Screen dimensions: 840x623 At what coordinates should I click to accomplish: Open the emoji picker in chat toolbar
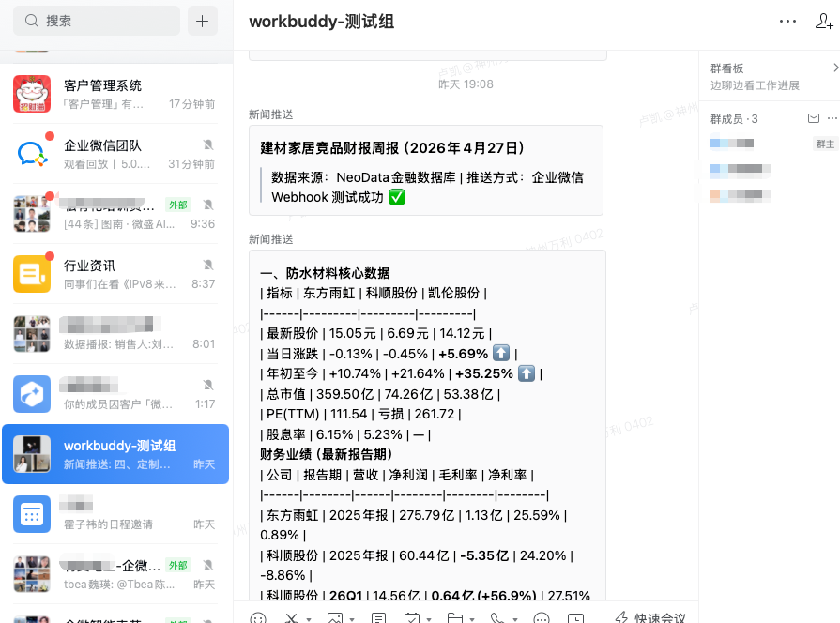[258, 618]
